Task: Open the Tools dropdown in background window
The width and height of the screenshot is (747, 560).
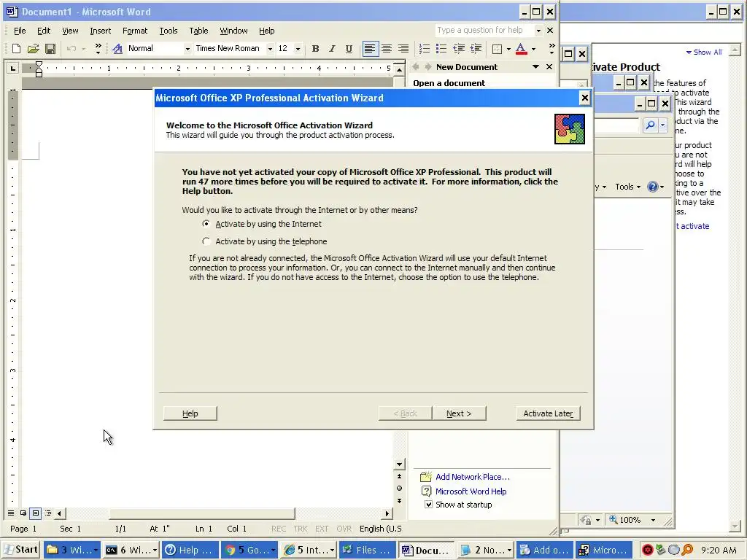Action: tap(627, 187)
